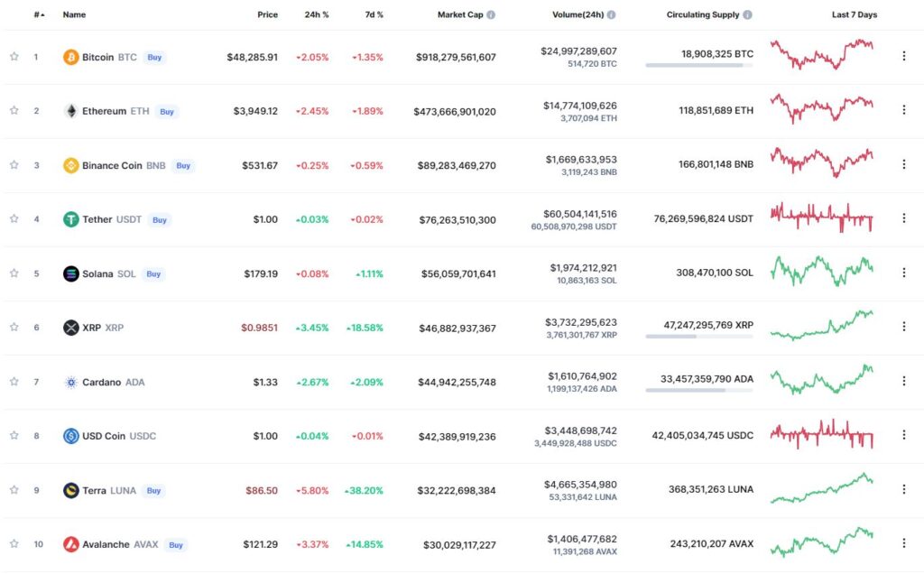This screenshot has width=924, height=574.
Task: Expand more options for USD Coin row
Action: pyautogui.click(x=904, y=435)
